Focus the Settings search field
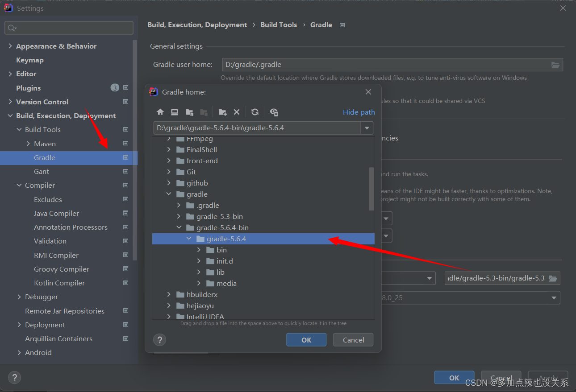Screen dimensions: 576x392 (x=69, y=28)
